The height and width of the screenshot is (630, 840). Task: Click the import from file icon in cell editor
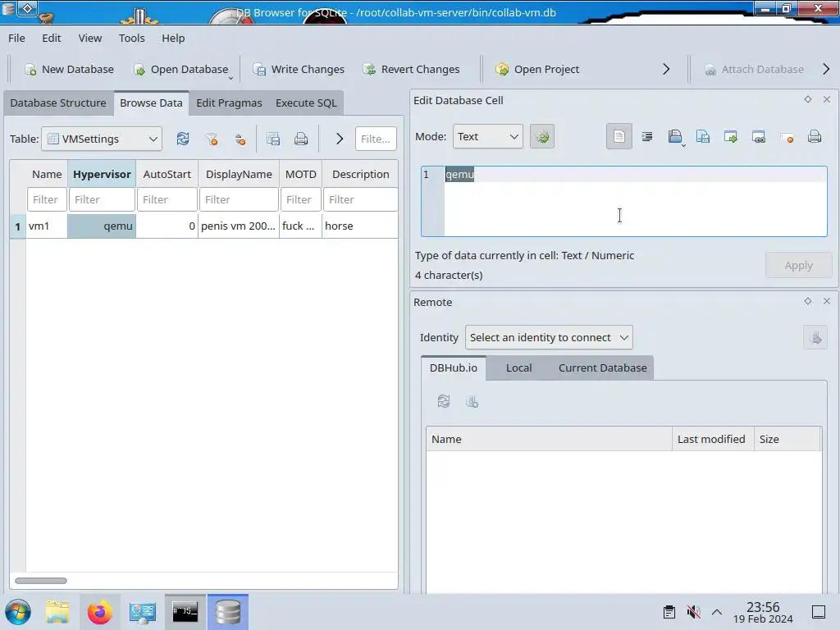pyautogui.click(x=676, y=137)
